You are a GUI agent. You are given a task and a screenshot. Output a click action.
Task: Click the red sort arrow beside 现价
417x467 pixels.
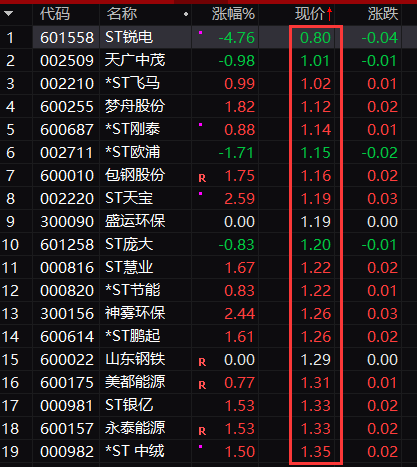[x=329, y=14]
